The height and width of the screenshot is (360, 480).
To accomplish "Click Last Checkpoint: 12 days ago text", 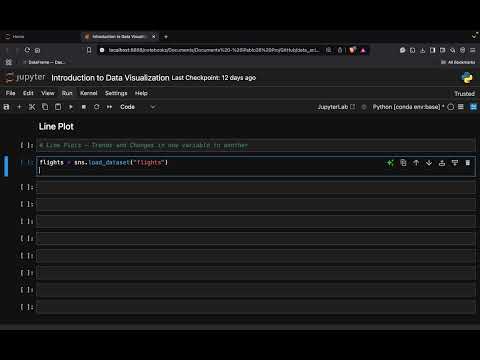I will (x=214, y=78).
